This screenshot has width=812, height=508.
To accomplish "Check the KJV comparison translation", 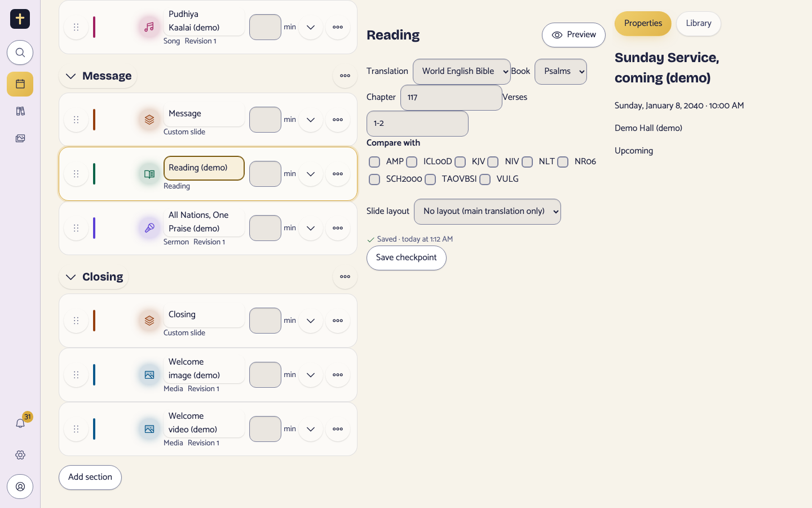I will (460, 162).
